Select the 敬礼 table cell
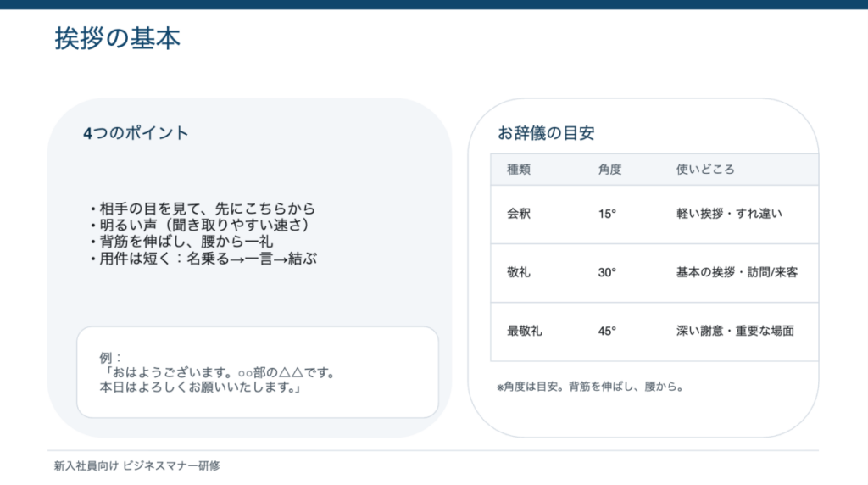The height and width of the screenshot is (485, 868). pyautogui.click(x=519, y=273)
